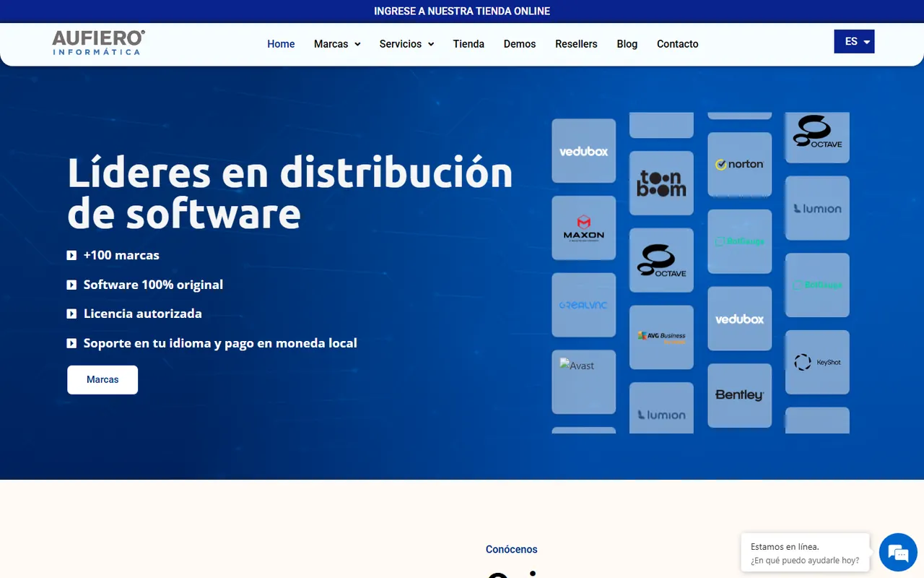Select the Lumion card below AVG Business

click(661, 408)
